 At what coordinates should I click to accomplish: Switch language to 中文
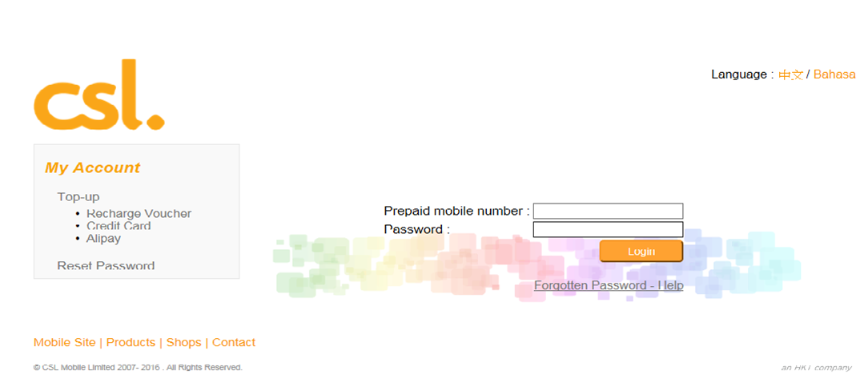(790, 75)
